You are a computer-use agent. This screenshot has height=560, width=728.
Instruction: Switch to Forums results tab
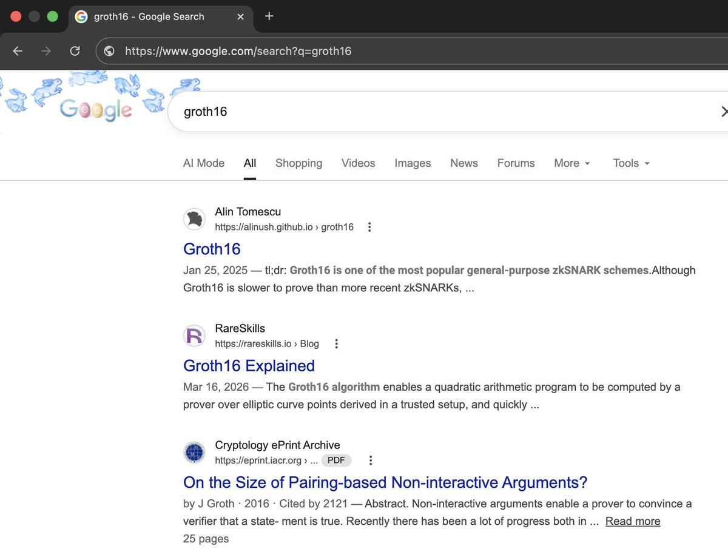click(516, 163)
